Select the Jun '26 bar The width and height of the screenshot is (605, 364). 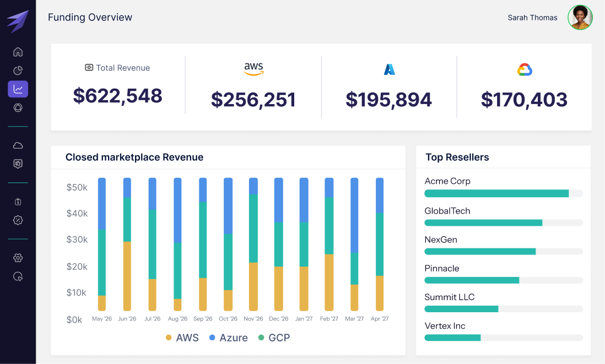[x=127, y=244]
